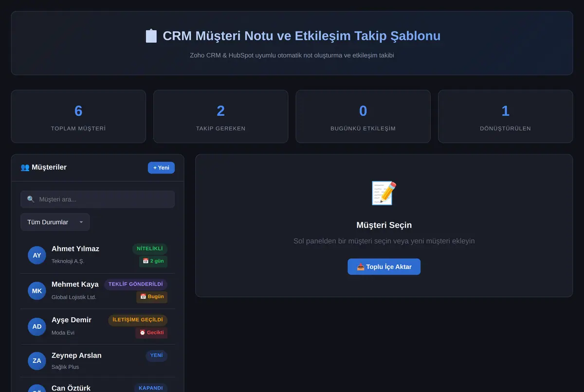Select customer Zeynep Arslan
The height and width of the screenshot is (392, 584).
click(97, 361)
